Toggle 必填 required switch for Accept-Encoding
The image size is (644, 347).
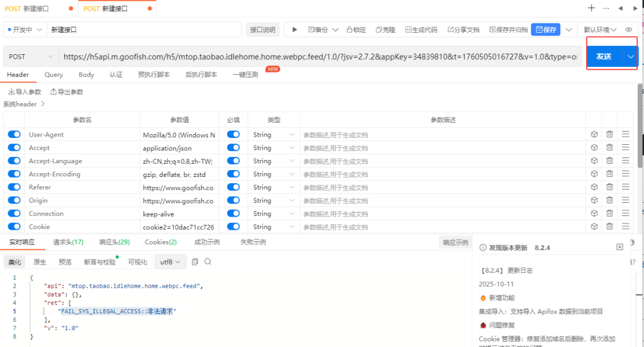[233, 174]
